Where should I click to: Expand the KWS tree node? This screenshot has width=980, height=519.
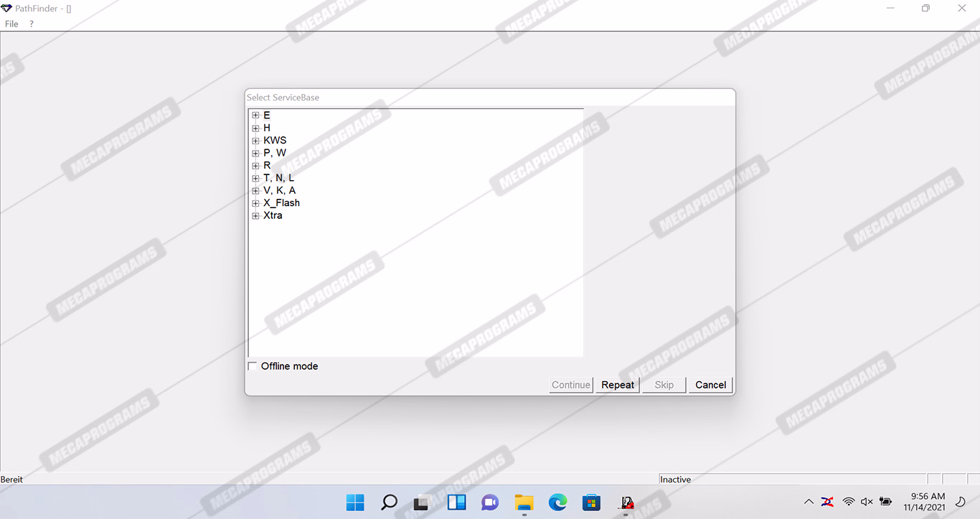click(255, 141)
